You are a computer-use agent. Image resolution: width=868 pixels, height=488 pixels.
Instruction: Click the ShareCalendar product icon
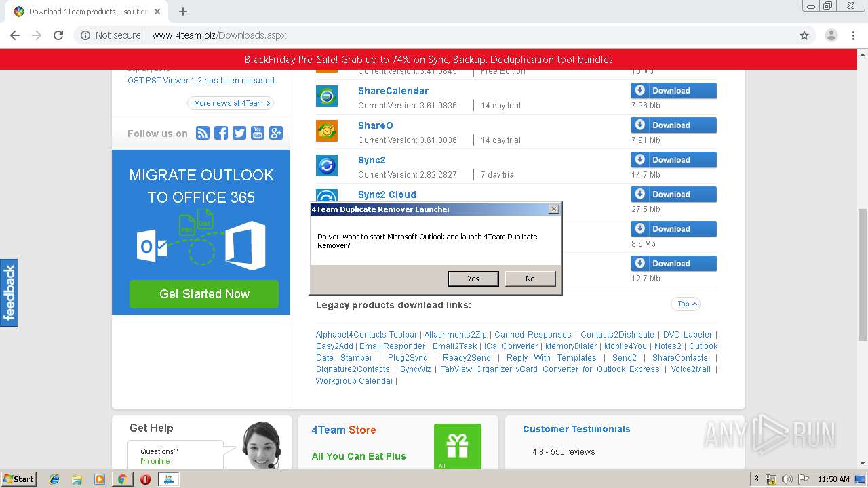pyautogui.click(x=327, y=96)
